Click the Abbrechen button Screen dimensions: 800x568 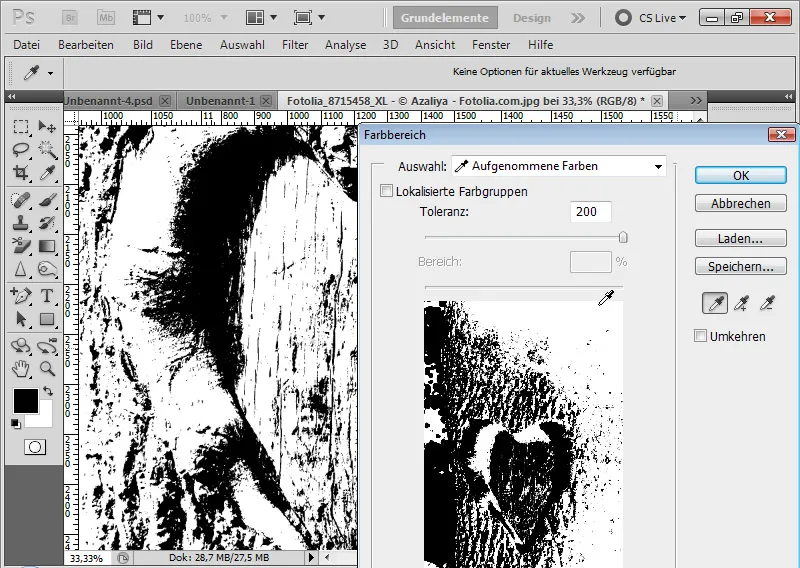coord(741,203)
